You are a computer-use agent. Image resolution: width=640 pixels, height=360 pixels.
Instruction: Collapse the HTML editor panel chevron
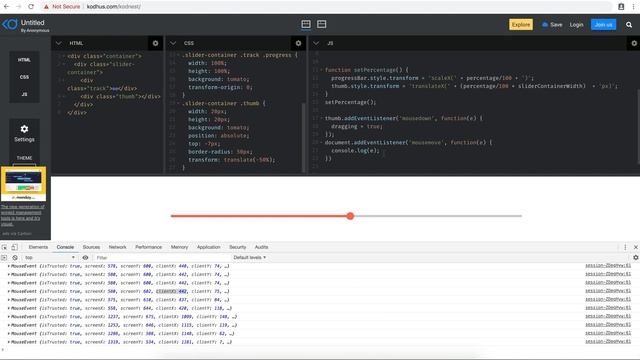tap(59, 43)
